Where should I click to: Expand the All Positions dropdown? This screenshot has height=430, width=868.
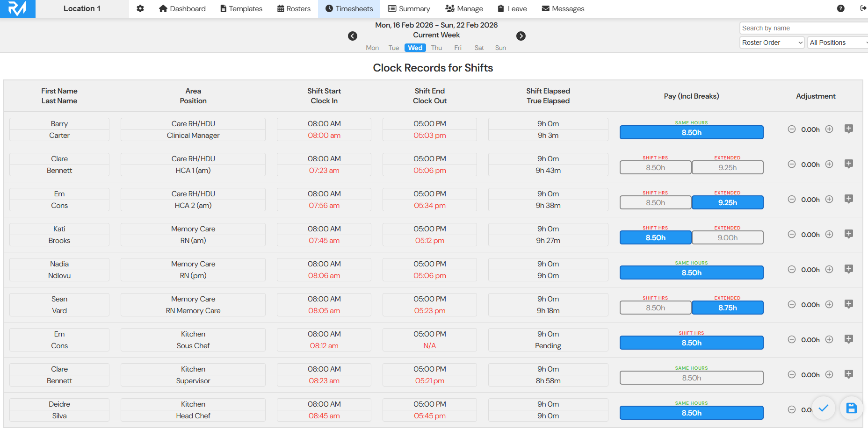tap(837, 43)
